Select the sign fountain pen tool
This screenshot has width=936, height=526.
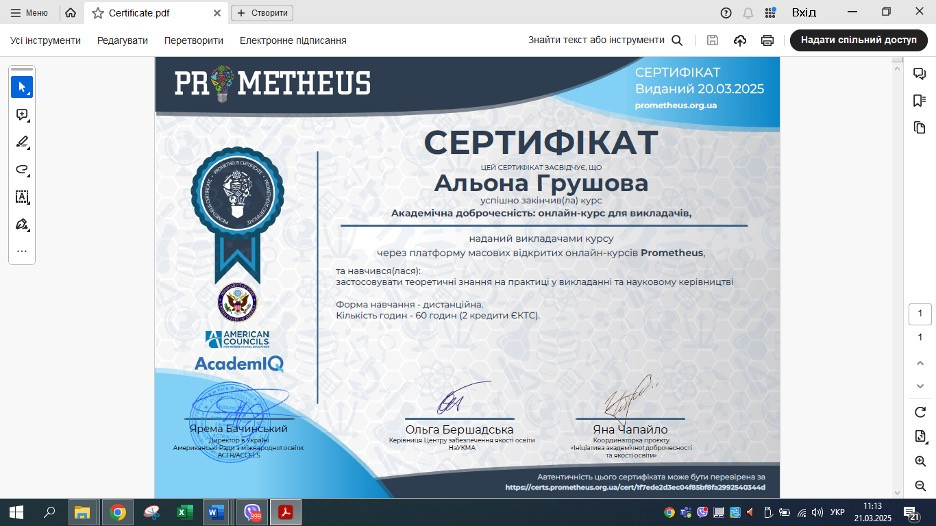click(x=22, y=224)
